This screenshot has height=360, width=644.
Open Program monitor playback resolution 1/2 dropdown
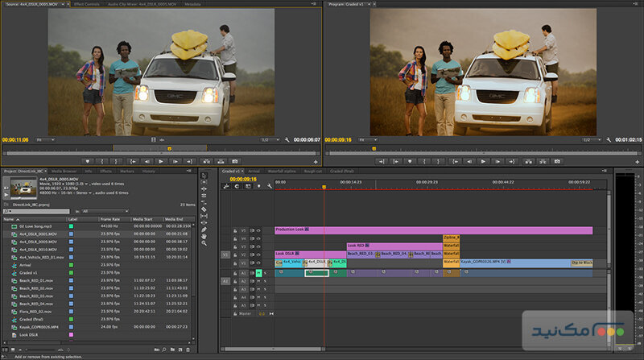pos(592,139)
